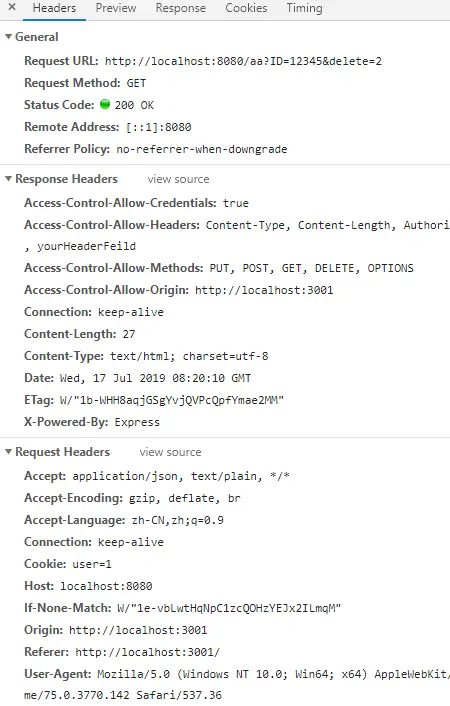Open the Response tab
The image size is (450, 706).
coord(181,8)
